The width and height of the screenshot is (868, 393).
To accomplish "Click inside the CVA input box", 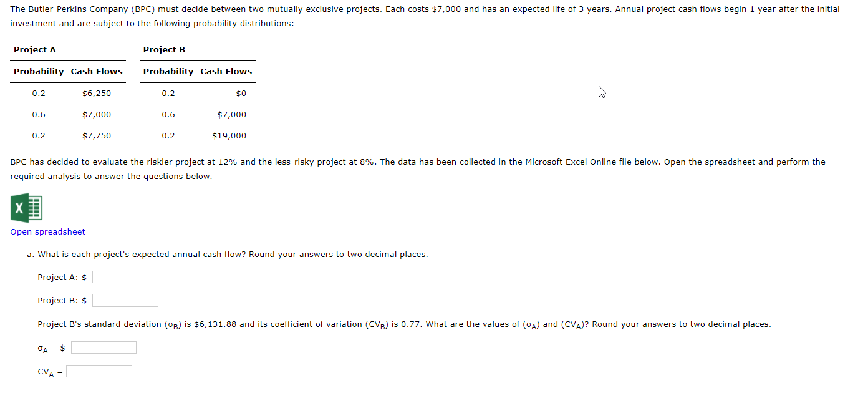I will click(x=99, y=371).
